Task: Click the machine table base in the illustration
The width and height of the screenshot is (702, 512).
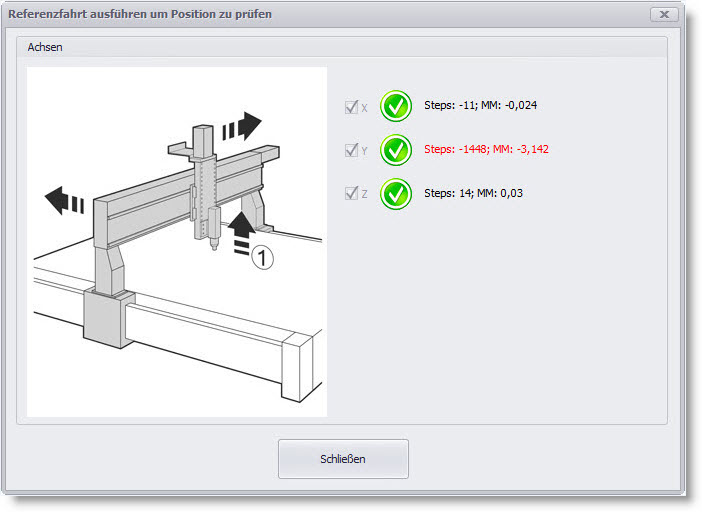Action: [x=200, y=330]
